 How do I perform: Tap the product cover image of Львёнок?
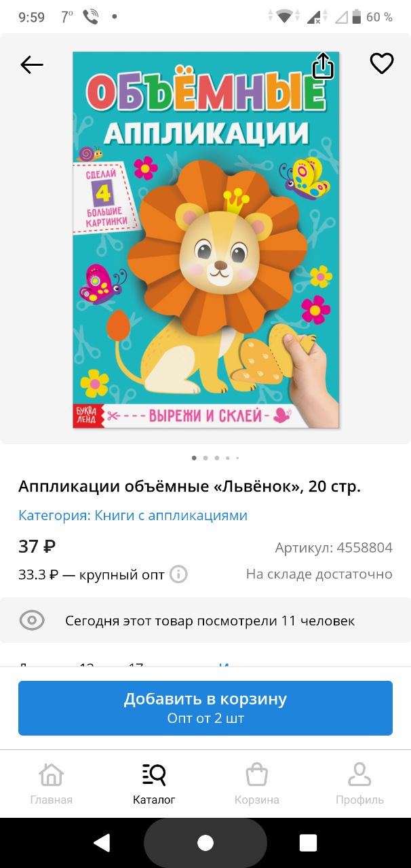[206, 240]
